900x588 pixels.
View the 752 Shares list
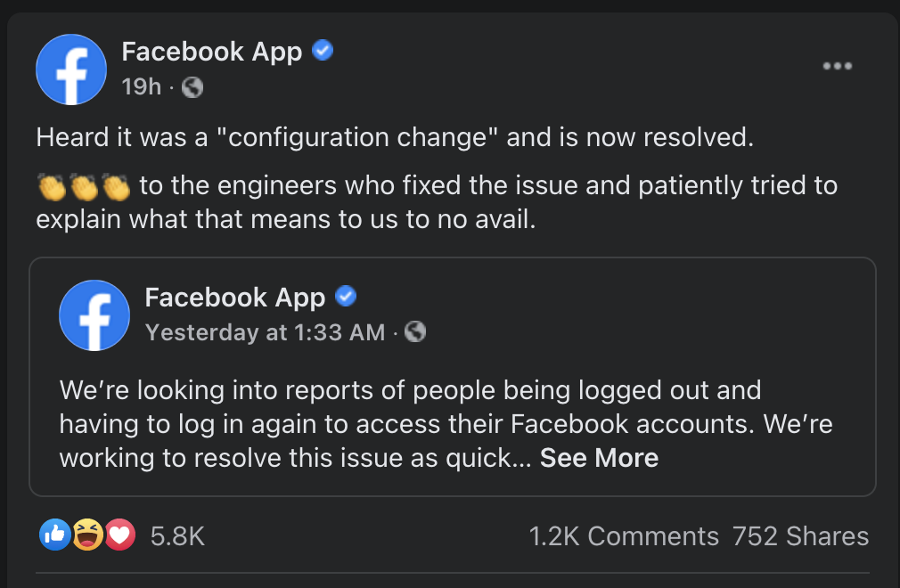799,536
